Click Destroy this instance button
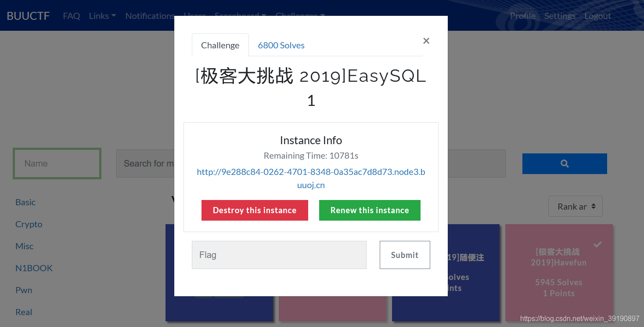 255,210
